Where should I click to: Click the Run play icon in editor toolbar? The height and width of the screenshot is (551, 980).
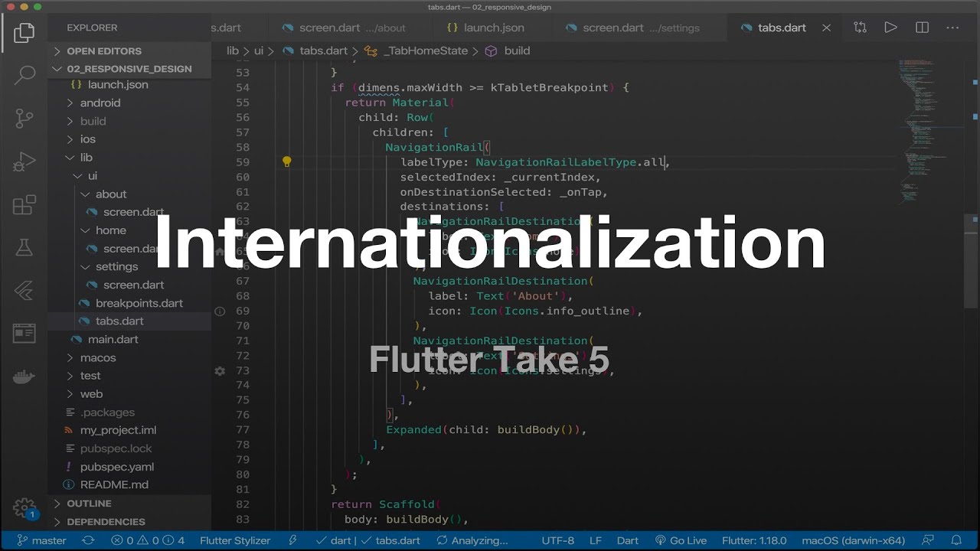click(x=890, y=28)
